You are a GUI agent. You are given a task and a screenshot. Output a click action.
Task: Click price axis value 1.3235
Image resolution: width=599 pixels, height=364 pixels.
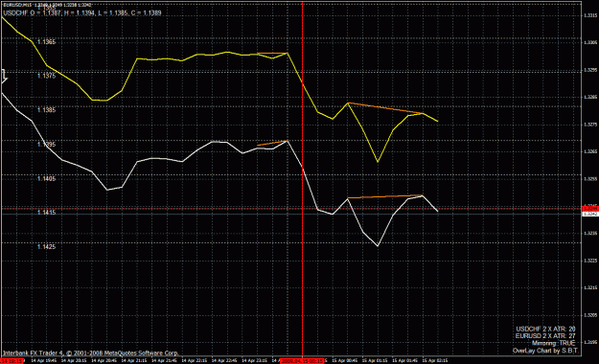590,234
